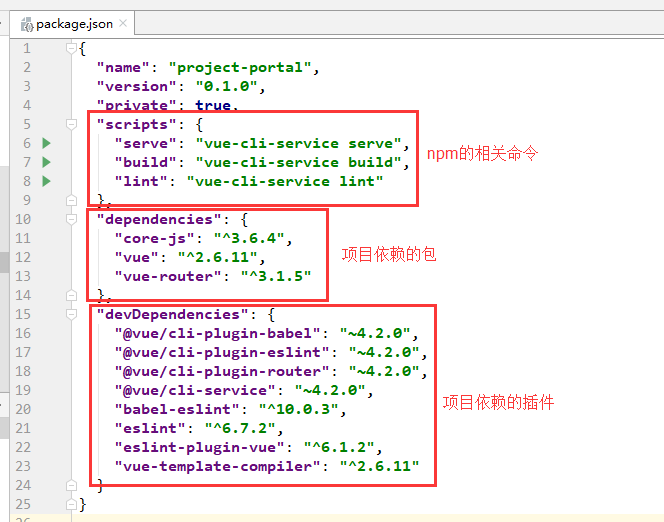Click line number 6 in the gutter
The image size is (664, 522).
(x=27, y=143)
